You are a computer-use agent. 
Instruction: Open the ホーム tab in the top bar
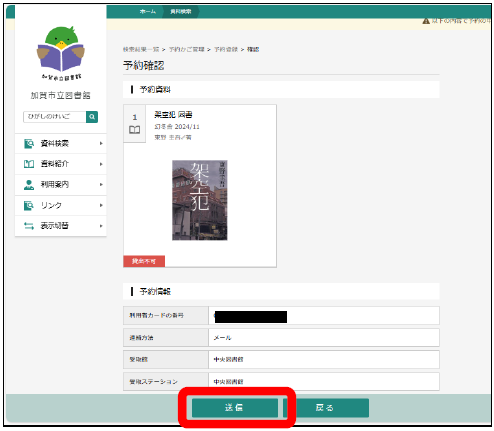[148, 12]
